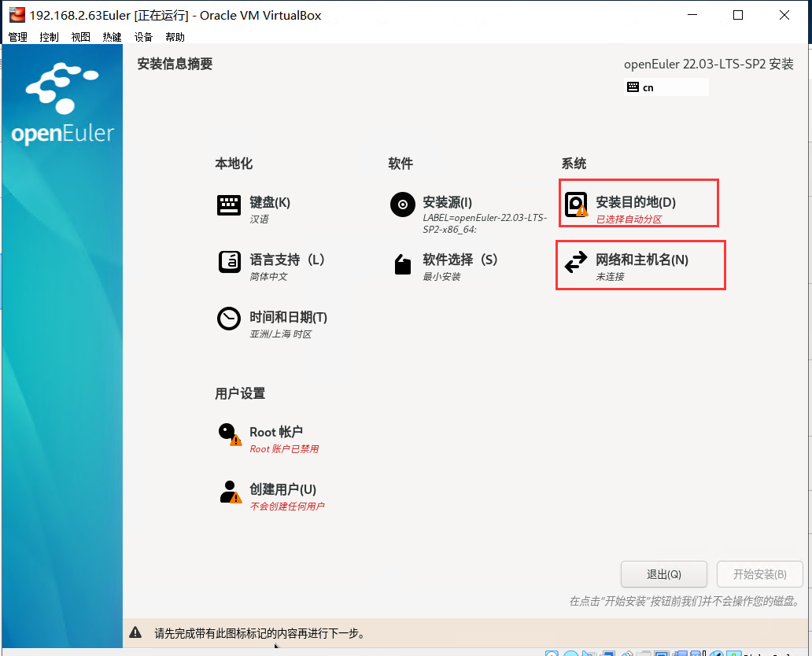Open the 管理 menu in VirtualBox
The image size is (812, 656).
click(x=17, y=37)
